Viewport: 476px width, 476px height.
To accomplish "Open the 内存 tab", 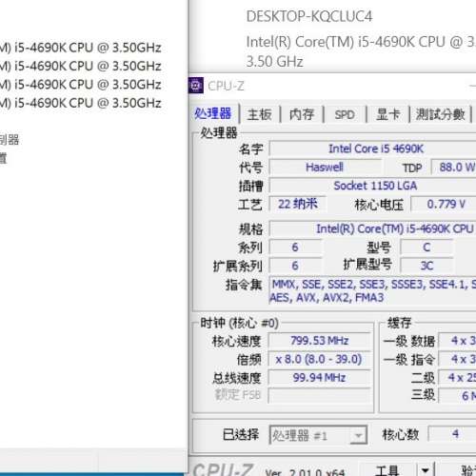I will point(302,114).
